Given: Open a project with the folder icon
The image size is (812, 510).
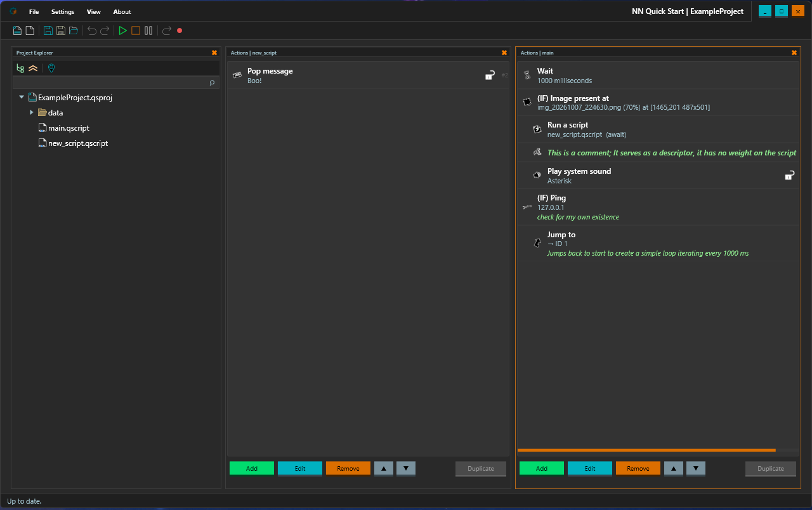Looking at the screenshot, I should coord(74,30).
